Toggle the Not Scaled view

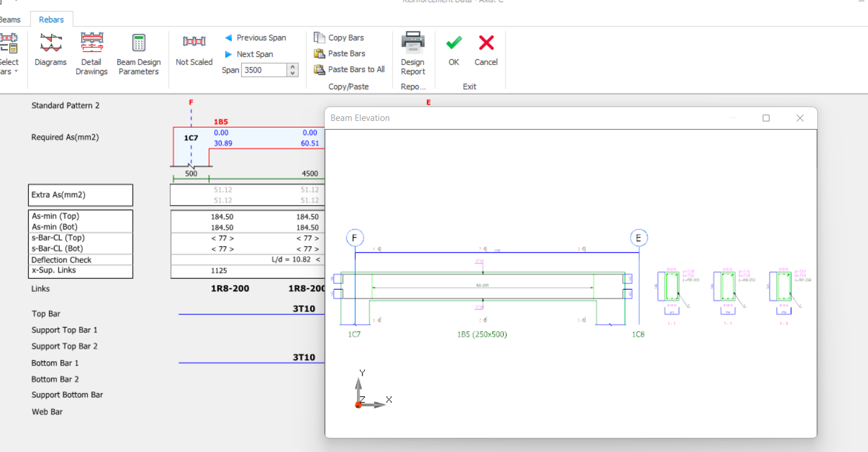pyautogui.click(x=194, y=51)
